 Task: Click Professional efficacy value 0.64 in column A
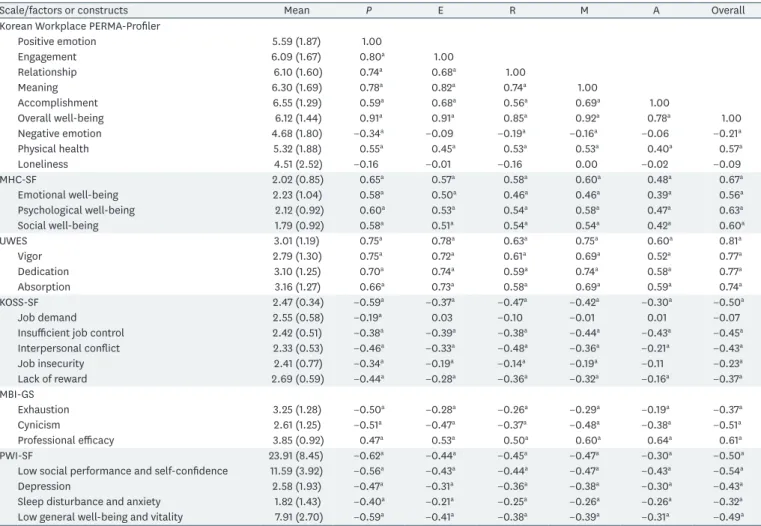click(x=659, y=441)
